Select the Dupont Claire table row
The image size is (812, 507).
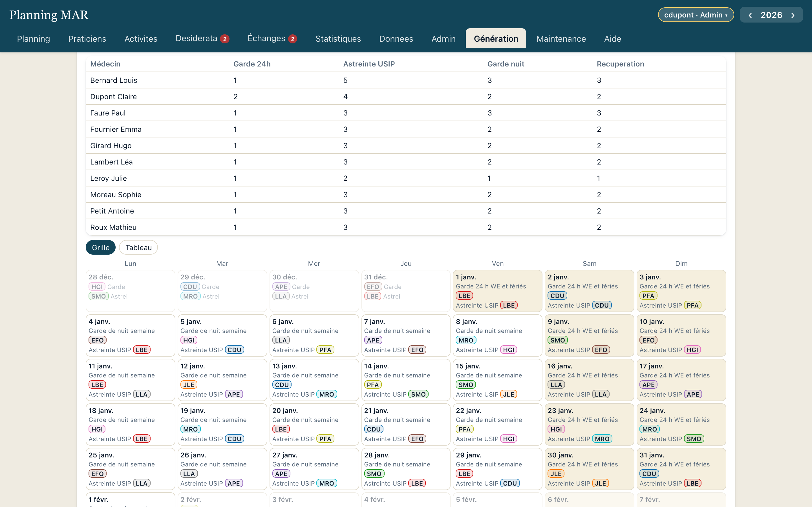(406, 97)
